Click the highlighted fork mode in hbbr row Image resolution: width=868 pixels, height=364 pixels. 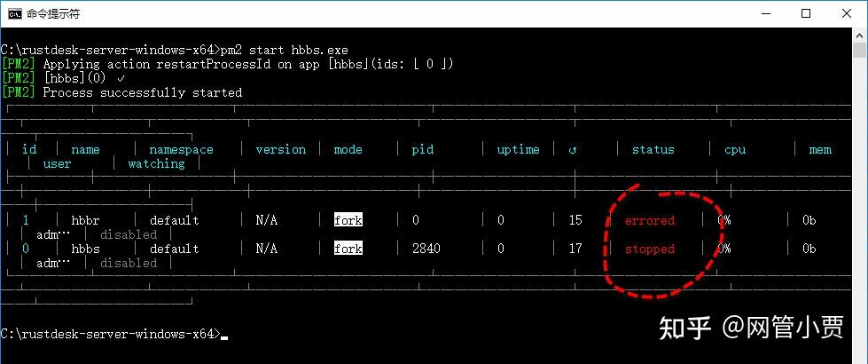(348, 220)
